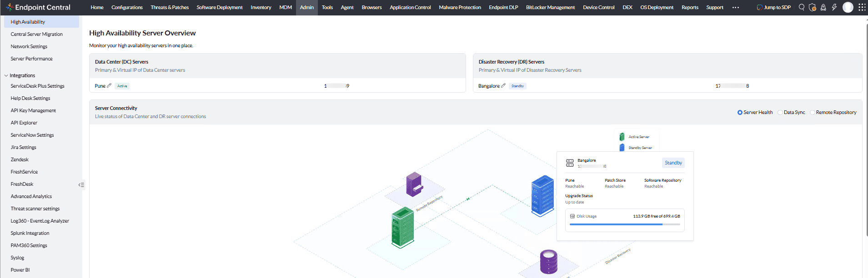
Task: Open the Agent tab
Action: (x=347, y=7)
